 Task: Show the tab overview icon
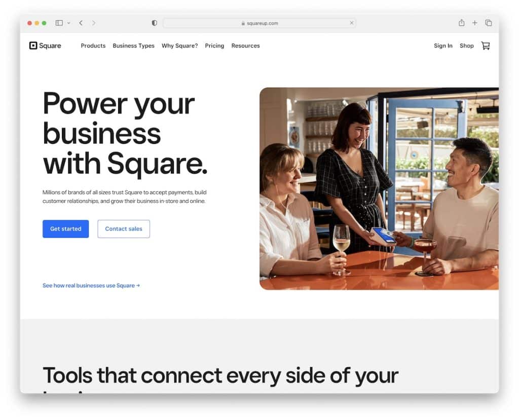tap(488, 23)
